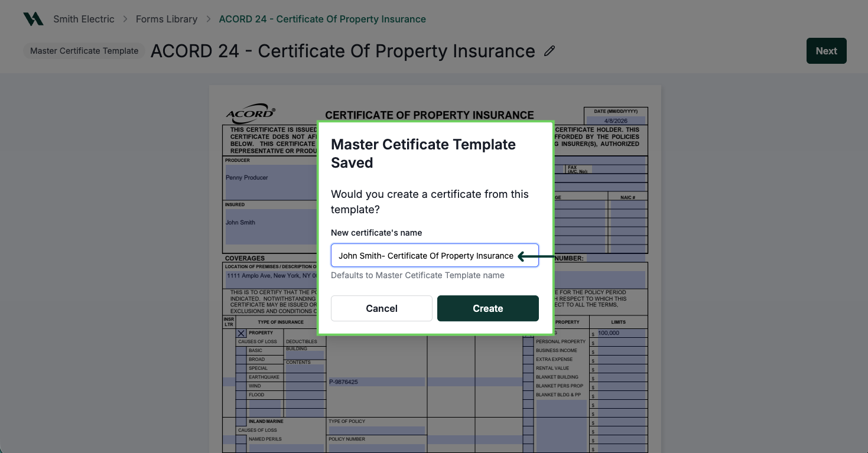Open the Smith Electric breadcrumb link
The height and width of the screenshot is (453, 868).
pos(84,19)
